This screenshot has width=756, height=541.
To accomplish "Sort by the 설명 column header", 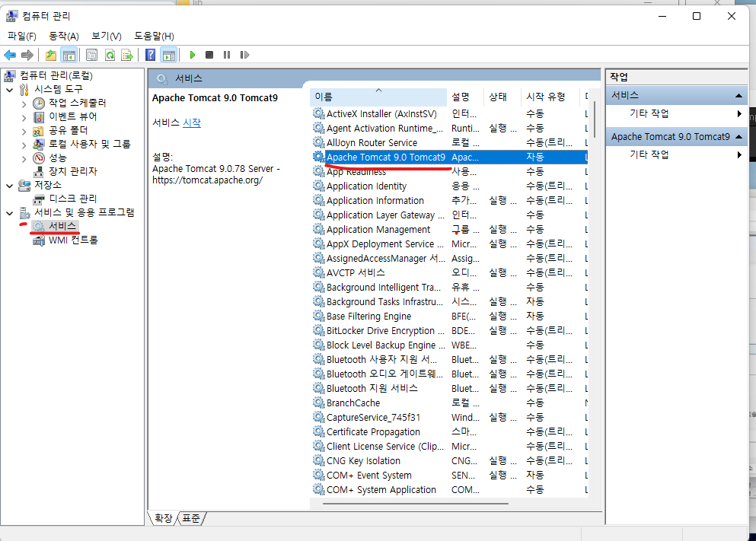I will pyautogui.click(x=464, y=97).
